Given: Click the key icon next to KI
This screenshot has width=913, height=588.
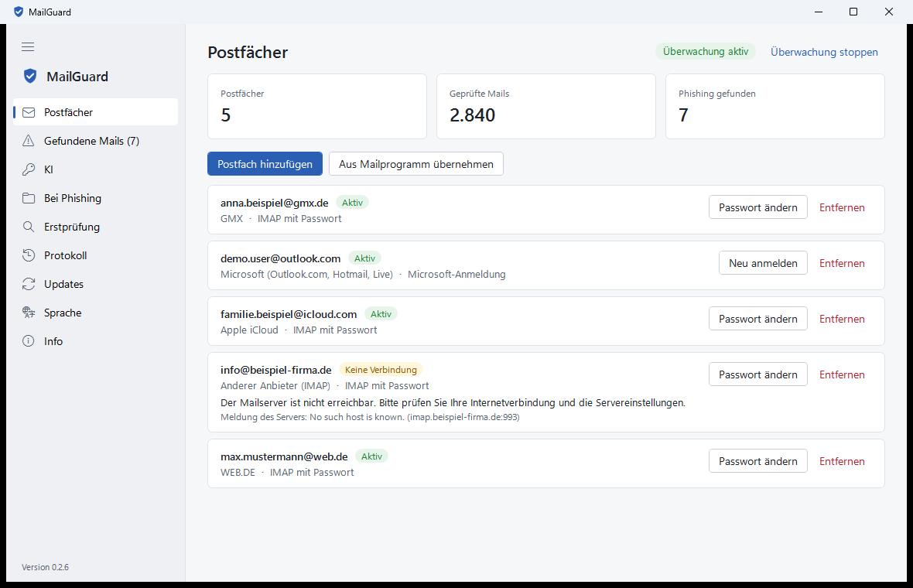Looking at the screenshot, I should (29, 169).
